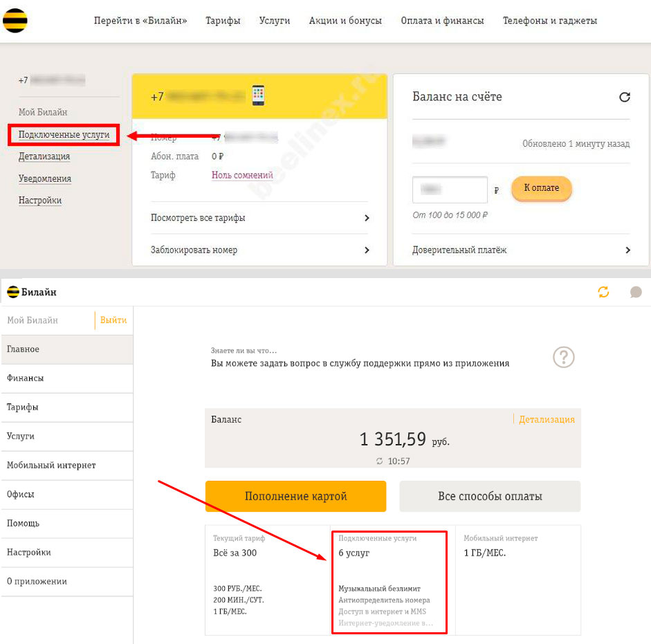
Task: Click the question mark help icon
Action: 564,357
